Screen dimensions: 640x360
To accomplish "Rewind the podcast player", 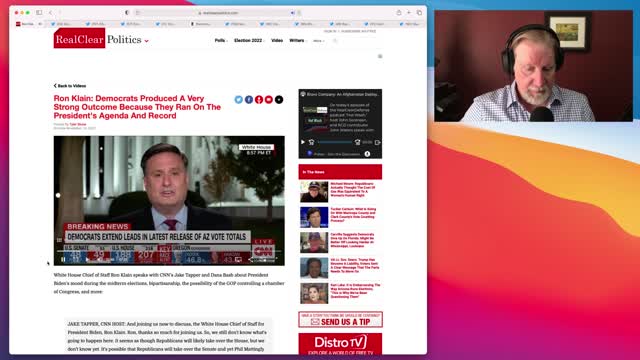I will pyautogui.click(x=311, y=142).
